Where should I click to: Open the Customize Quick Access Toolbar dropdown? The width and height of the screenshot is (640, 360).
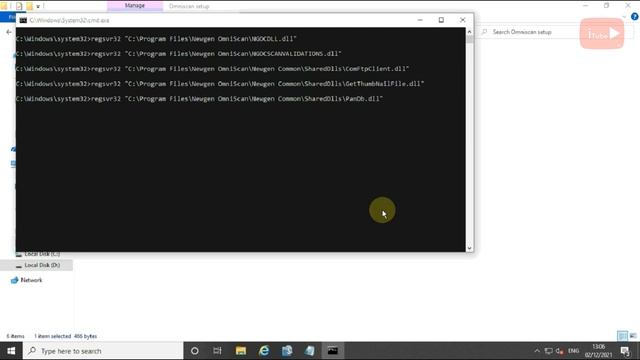coord(38,6)
